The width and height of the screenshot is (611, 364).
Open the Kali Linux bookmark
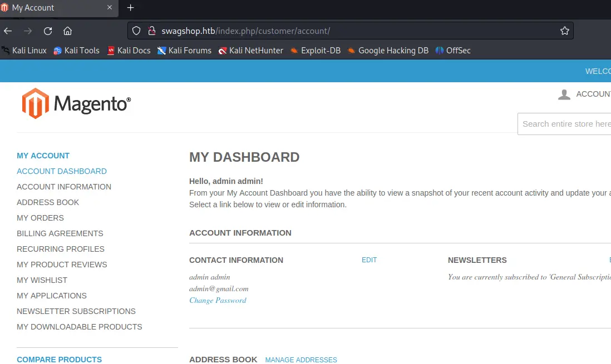tap(24, 51)
